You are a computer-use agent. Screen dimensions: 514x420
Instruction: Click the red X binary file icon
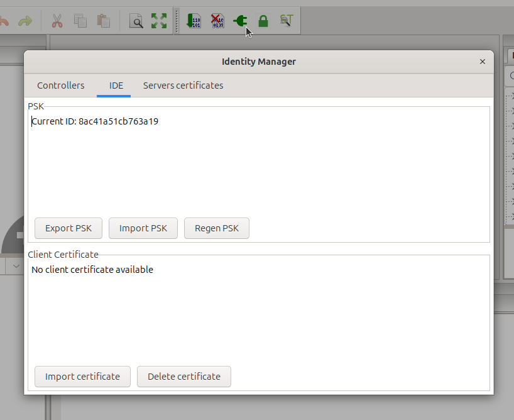pos(217,21)
